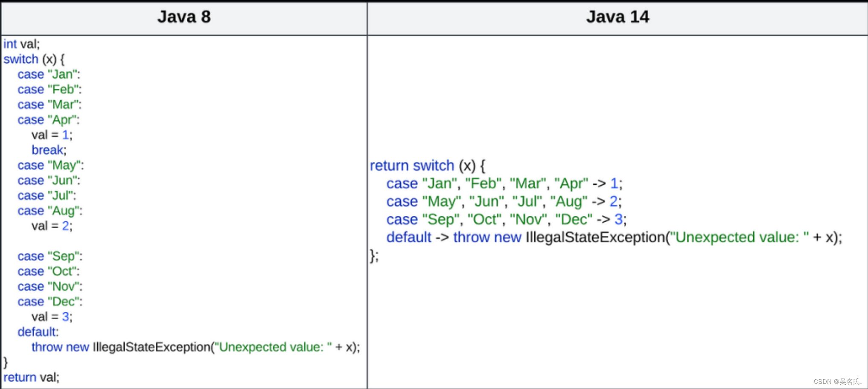Image resolution: width=868 pixels, height=389 pixels.
Task: Click the 'switch (x) {' line in Java 8
Action: pyautogui.click(x=34, y=59)
